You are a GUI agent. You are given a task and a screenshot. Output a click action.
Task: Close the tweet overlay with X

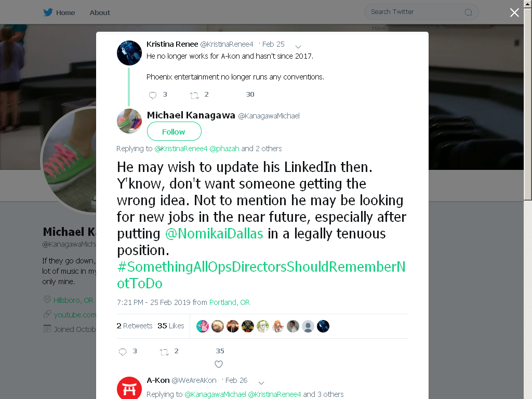[514, 12]
